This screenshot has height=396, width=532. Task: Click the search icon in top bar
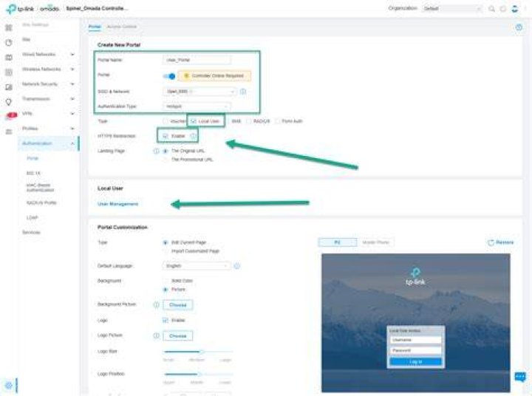(491, 9)
